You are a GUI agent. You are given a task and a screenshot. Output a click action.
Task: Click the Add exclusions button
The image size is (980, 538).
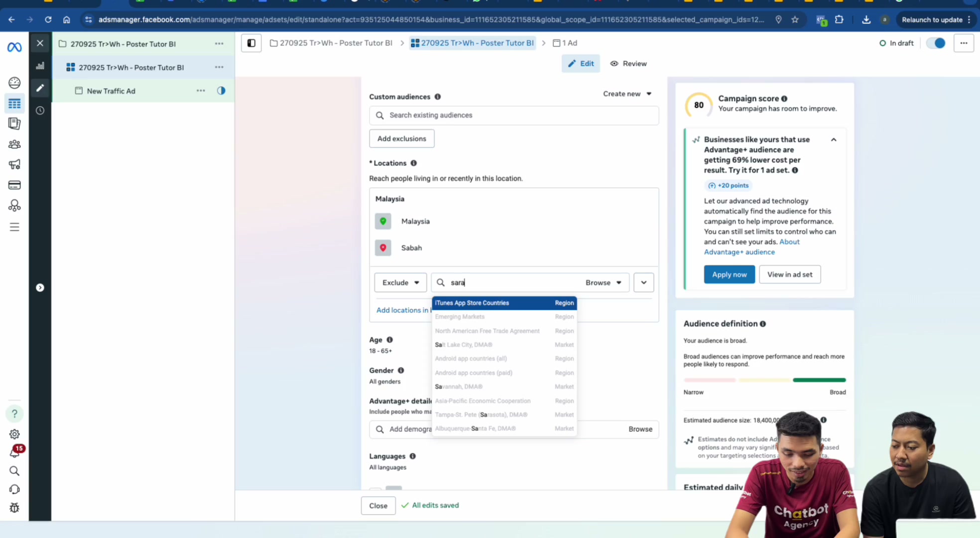(401, 138)
